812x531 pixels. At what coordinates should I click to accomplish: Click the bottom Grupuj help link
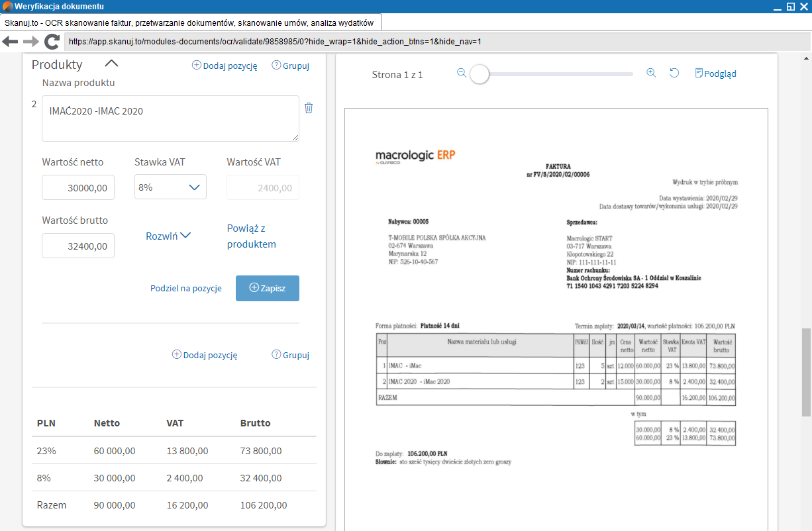[x=290, y=355]
